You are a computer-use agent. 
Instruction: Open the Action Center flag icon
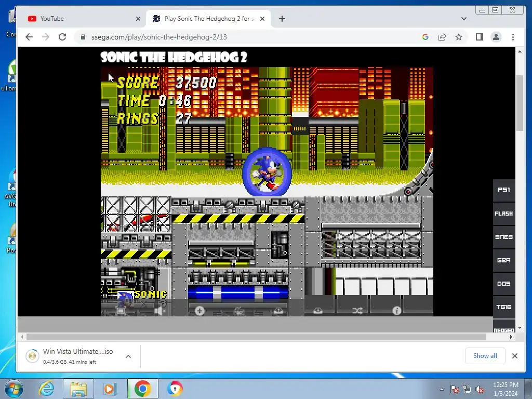tap(454, 389)
